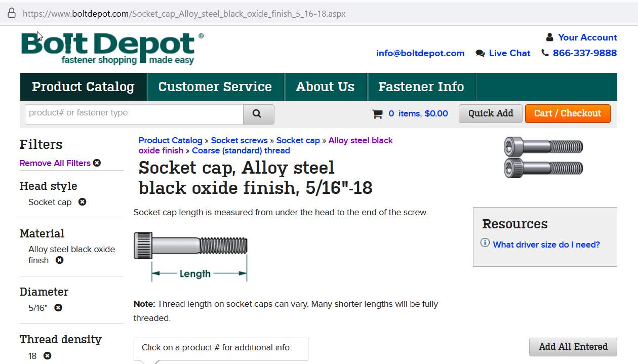Click the person icon beside Your Account

[549, 36]
